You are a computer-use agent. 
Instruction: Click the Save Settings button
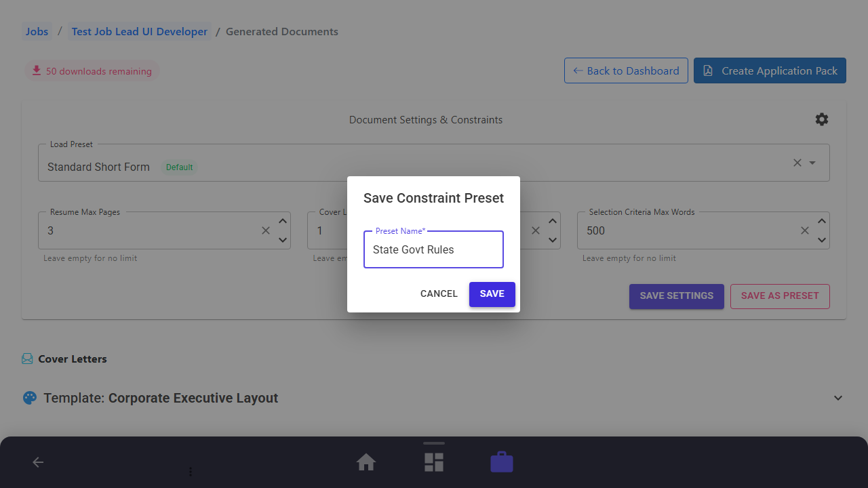tap(677, 296)
